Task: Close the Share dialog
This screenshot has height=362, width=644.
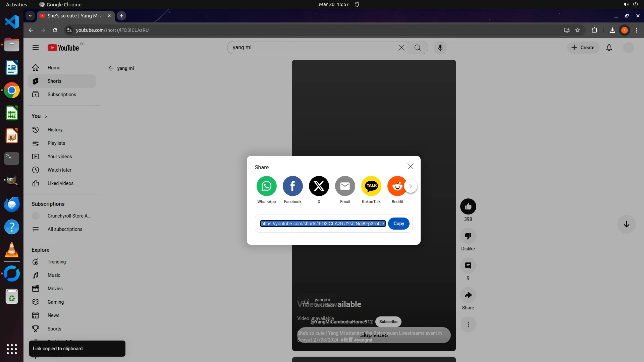Action: [410, 167]
